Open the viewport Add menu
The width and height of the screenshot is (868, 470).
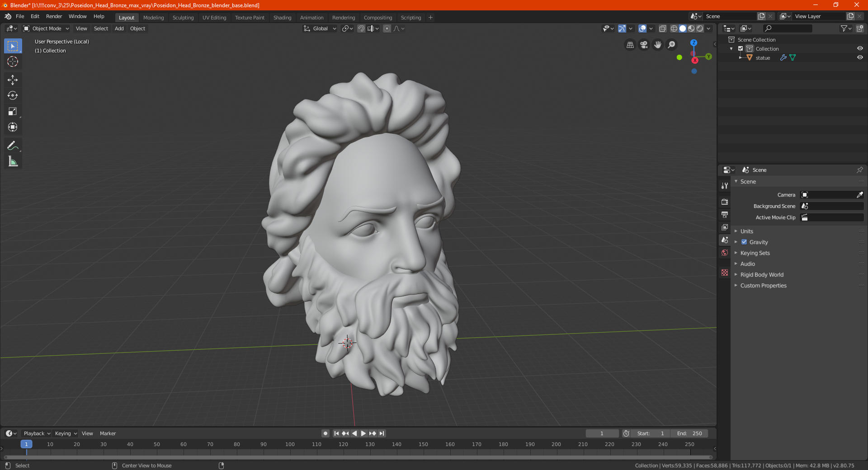[119, 28]
